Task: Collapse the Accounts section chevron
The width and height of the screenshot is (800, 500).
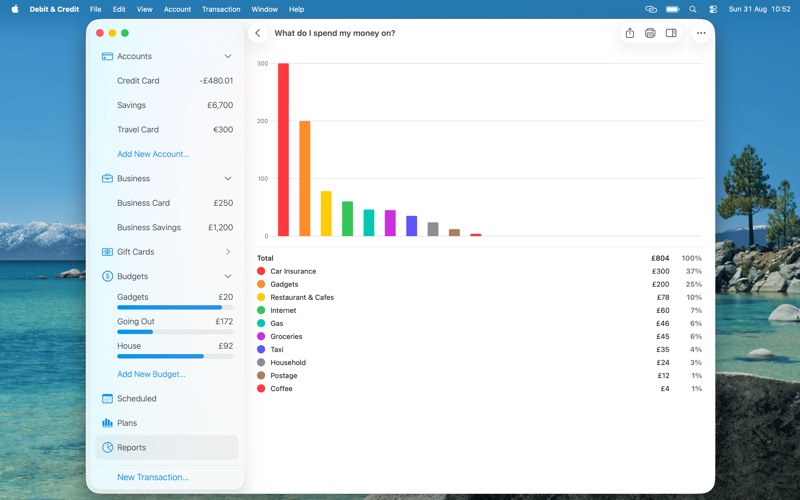Action: point(228,56)
